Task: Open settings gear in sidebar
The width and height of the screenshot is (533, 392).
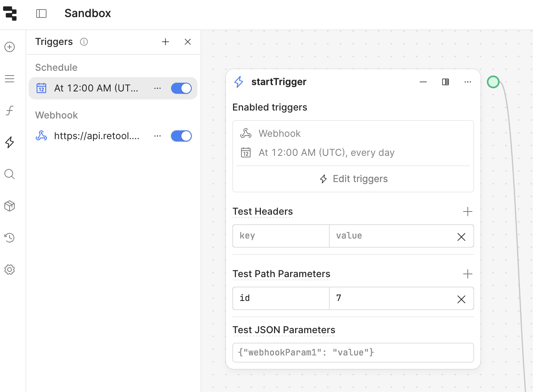Action: pyautogui.click(x=10, y=270)
